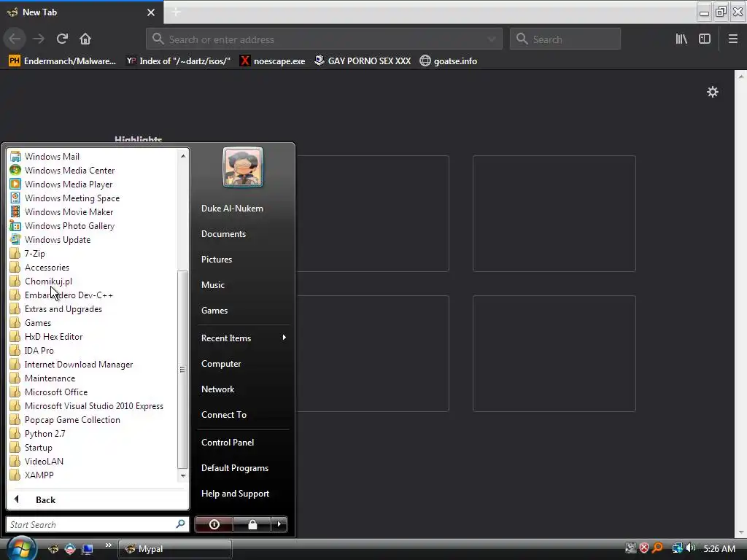Click the address bar field
Screen dimensions: 747x560
324,39
